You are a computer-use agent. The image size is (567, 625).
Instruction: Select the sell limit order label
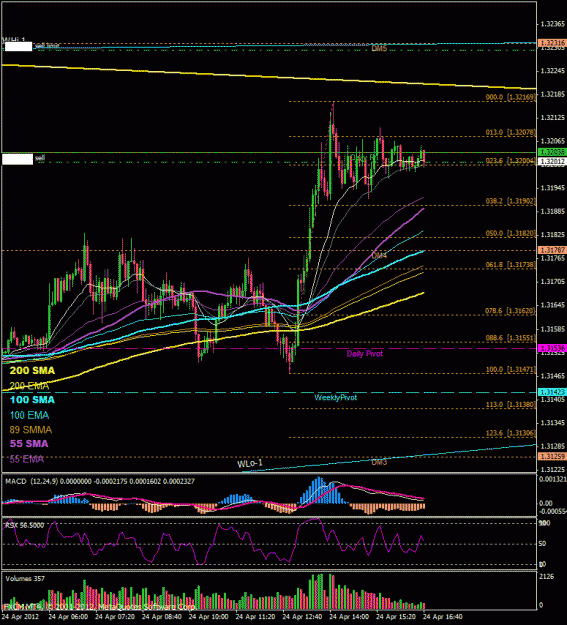[x=47, y=46]
